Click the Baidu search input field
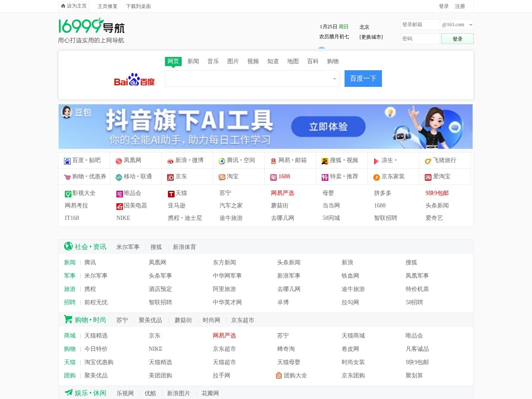This screenshot has width=532, height=399. pos(248,79)
